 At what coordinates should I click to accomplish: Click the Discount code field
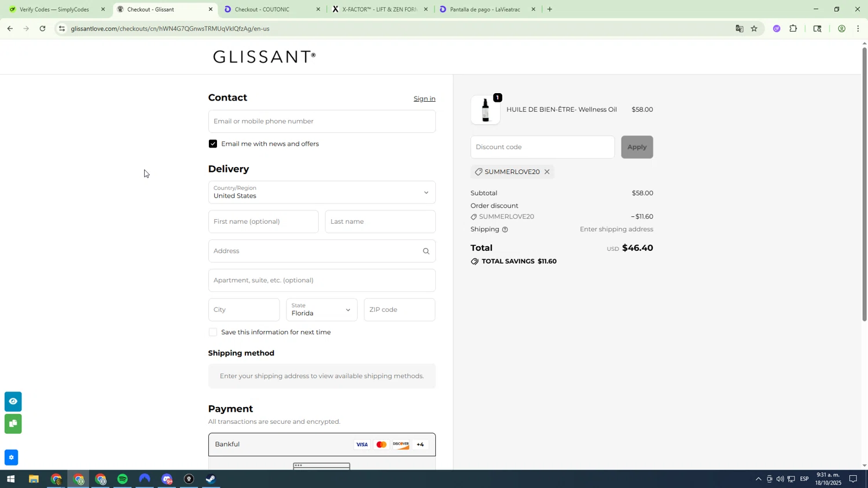542,147
